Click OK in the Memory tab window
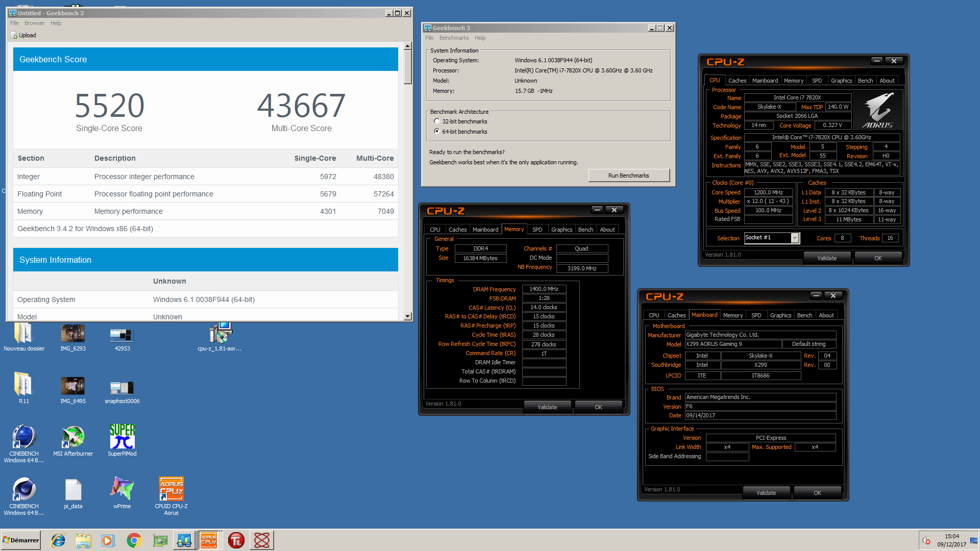Screen dimensions: 980x551 pyautogui.click(x=598, y=407)
